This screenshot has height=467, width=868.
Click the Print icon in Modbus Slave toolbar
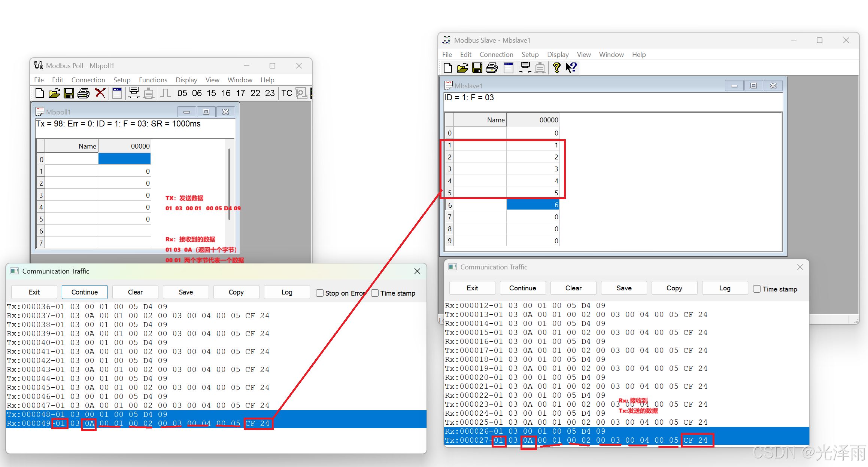[x=491, y=68]
